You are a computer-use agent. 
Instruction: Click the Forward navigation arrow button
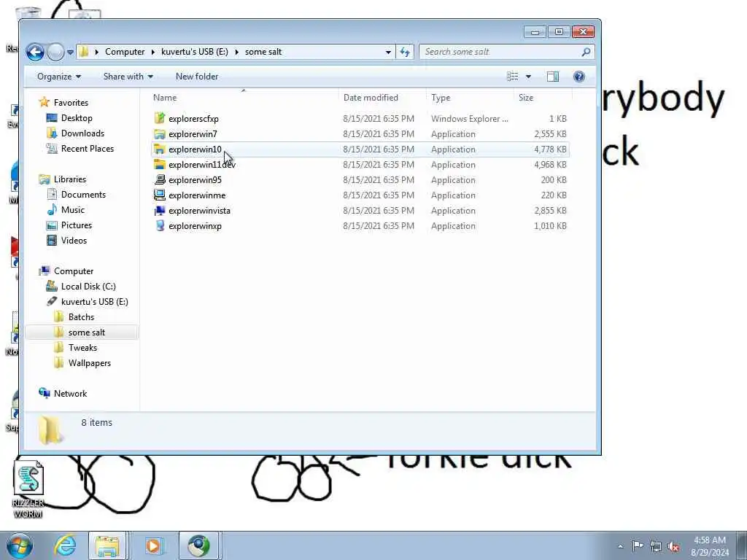click(55, 52)
